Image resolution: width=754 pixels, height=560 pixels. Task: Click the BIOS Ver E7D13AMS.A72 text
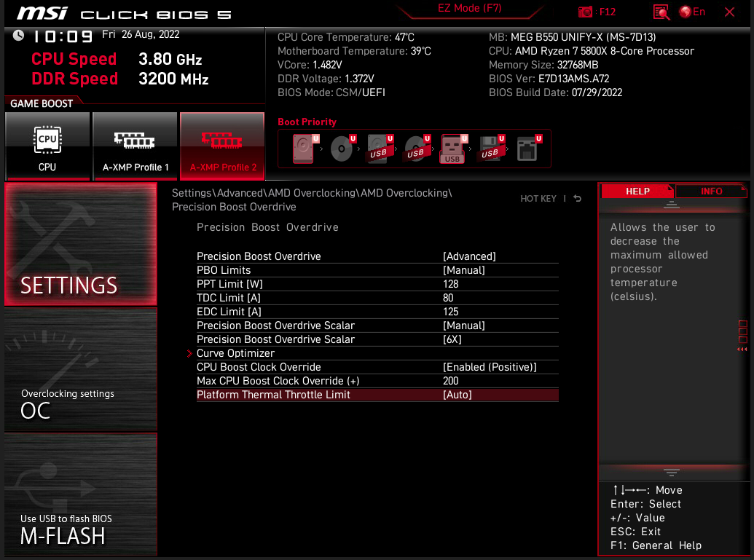[x=549, y=79]
